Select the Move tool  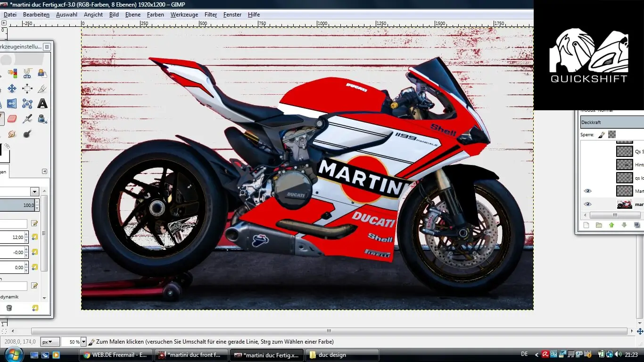click(x=12, y=89)
